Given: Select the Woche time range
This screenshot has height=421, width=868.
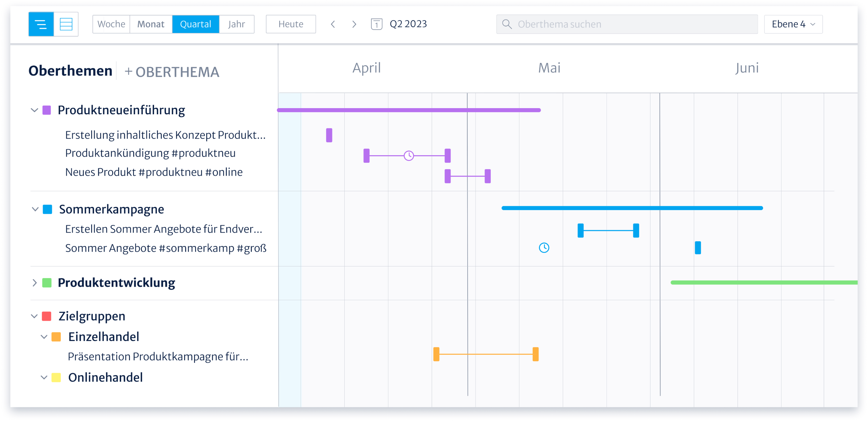Looking at the screenshot, I should 111,24.
